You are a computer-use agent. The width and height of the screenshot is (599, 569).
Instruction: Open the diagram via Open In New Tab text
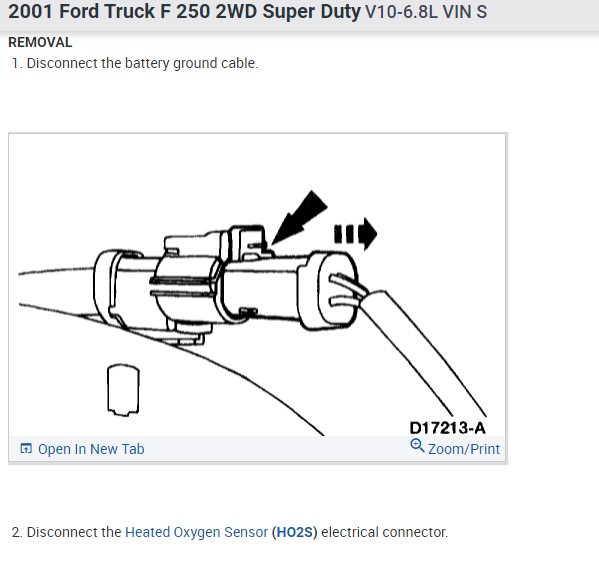[x=91, y=449]
